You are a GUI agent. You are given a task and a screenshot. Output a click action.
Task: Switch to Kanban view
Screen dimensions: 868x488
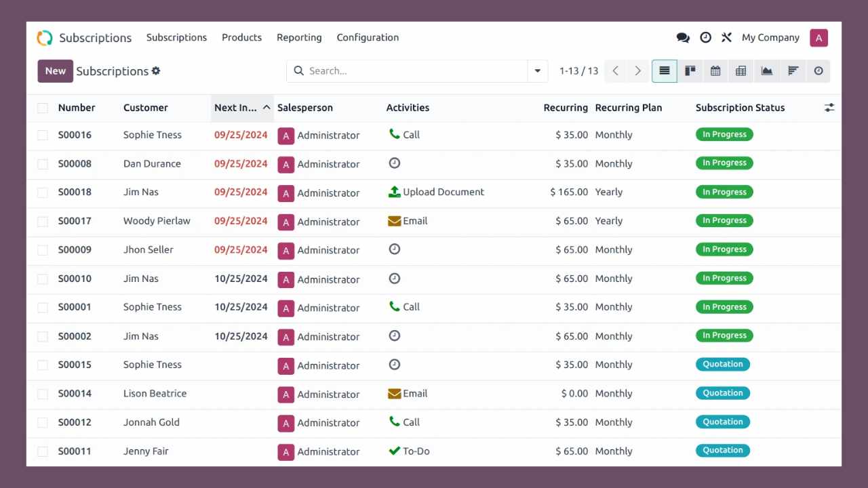tap(690, 71)
